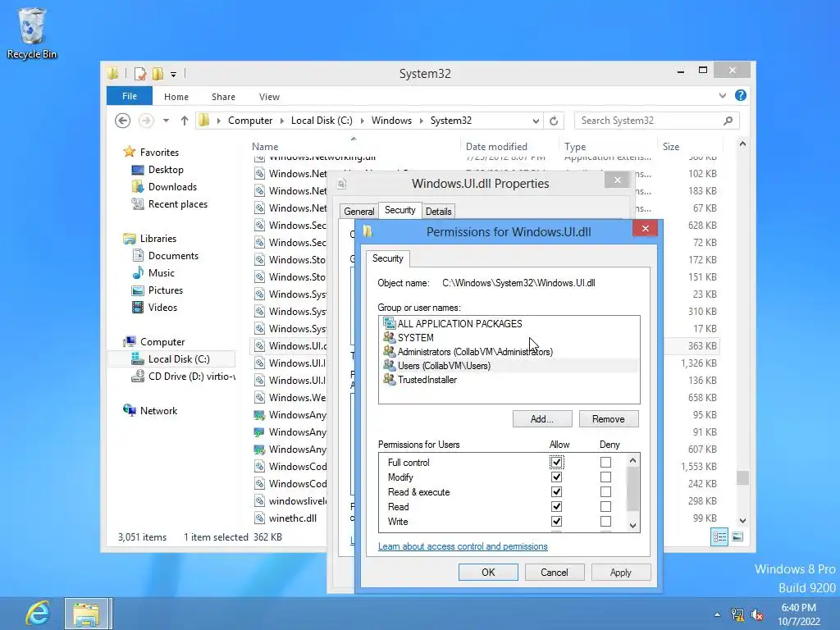Viewport: 840px width, 630px height.
Task: Open recent locations dropdown arrow
Action: pyautogui.click(x=166, y=121)
